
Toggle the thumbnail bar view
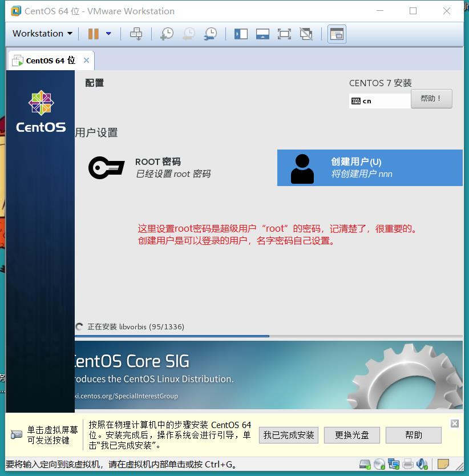[x=262, y=34]
